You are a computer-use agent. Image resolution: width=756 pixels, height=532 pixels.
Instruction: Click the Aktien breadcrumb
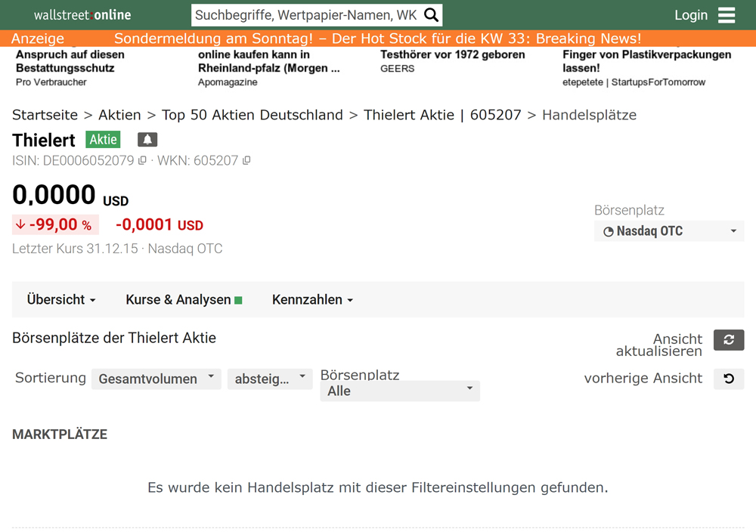(119, 115)
